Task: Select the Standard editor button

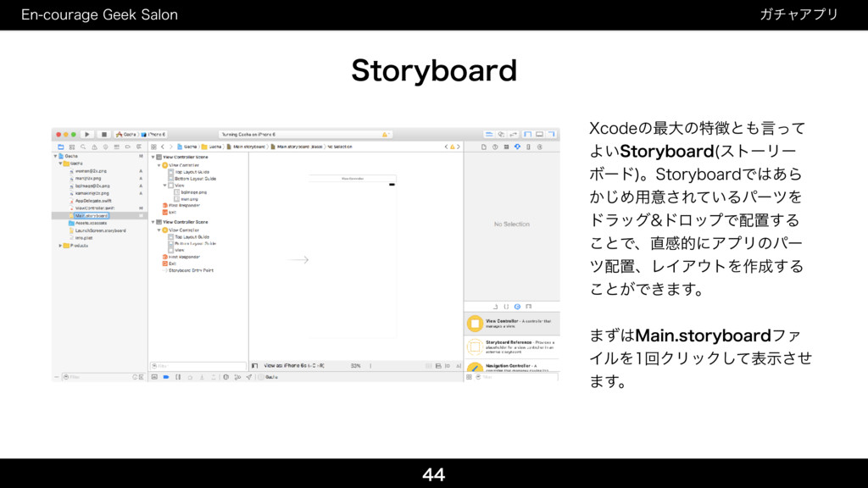Action: [489, 135]
